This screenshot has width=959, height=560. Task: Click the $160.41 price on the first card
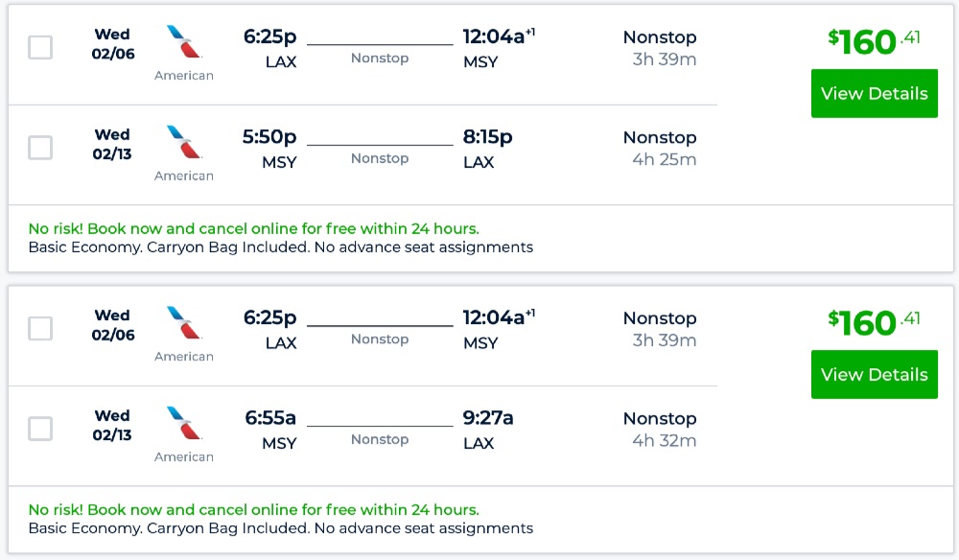(x=874, y=41)
